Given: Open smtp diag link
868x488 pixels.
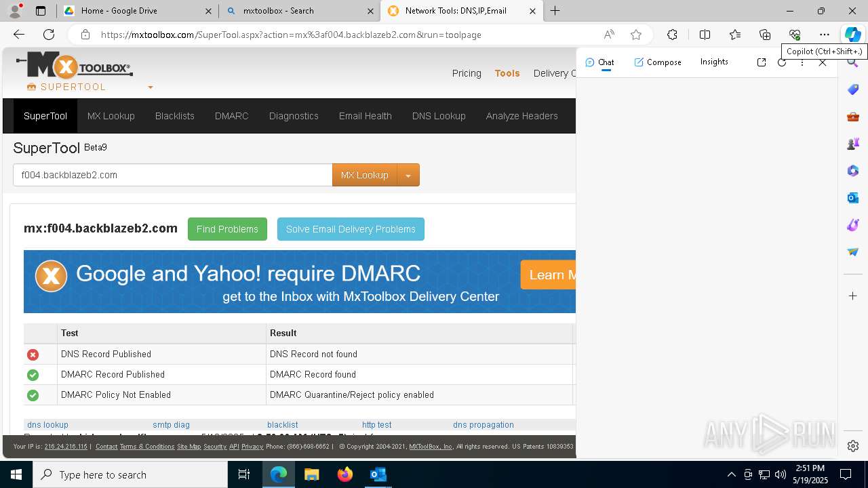Looking at the screenshot, I should 171,425.
